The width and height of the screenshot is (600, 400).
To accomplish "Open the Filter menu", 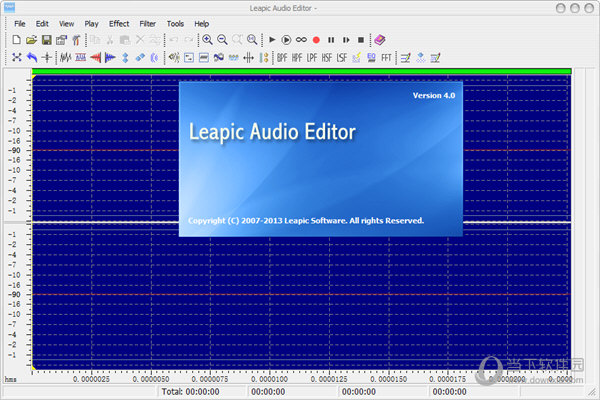I will click(x=147, y=24).
